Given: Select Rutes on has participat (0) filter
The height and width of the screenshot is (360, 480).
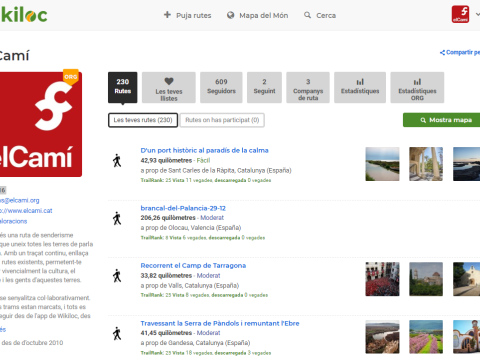Looking at the screenshot, I should pyautogui.click(x=222, y=120).
